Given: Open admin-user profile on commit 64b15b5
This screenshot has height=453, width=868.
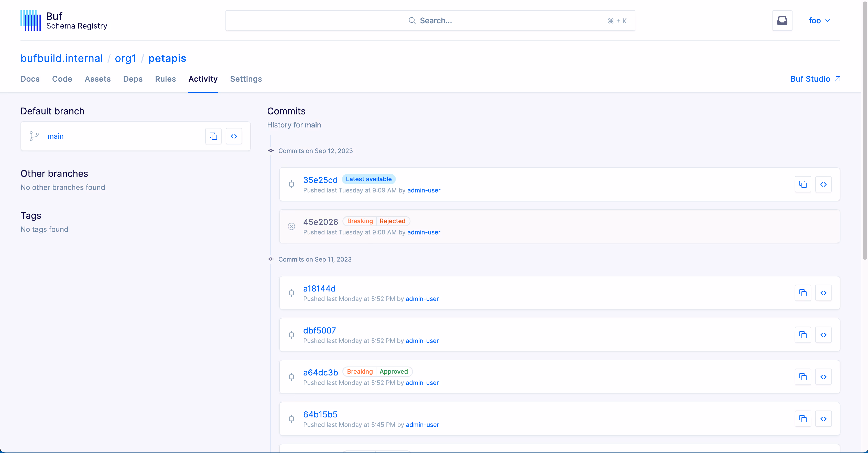Looking at the screenshot, I should pos(422,425).
